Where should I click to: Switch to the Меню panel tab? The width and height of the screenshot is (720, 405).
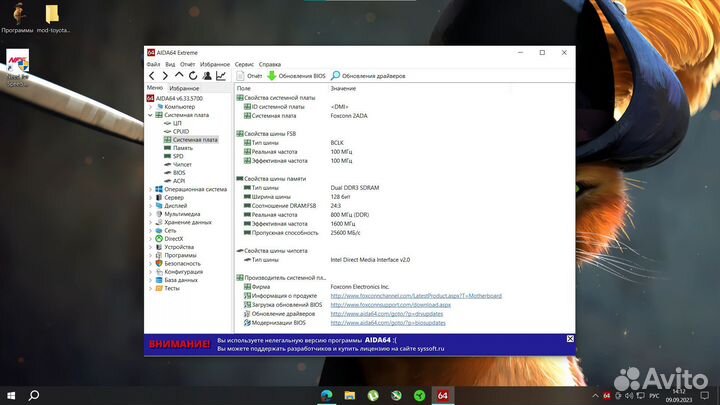coord(155,88)
